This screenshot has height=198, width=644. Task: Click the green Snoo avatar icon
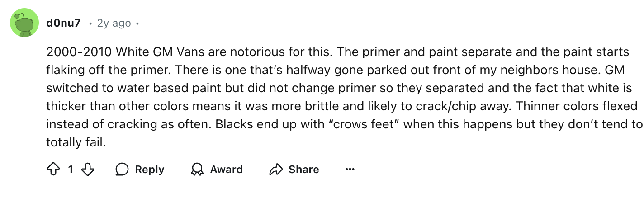(24, 23)
